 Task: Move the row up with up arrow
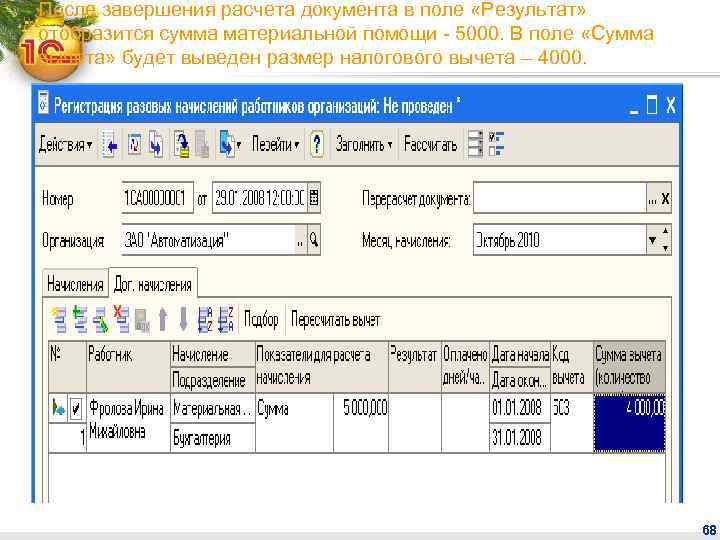163,320
